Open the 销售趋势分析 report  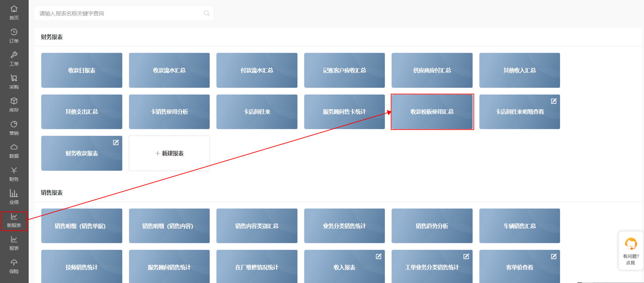point(432,226)
